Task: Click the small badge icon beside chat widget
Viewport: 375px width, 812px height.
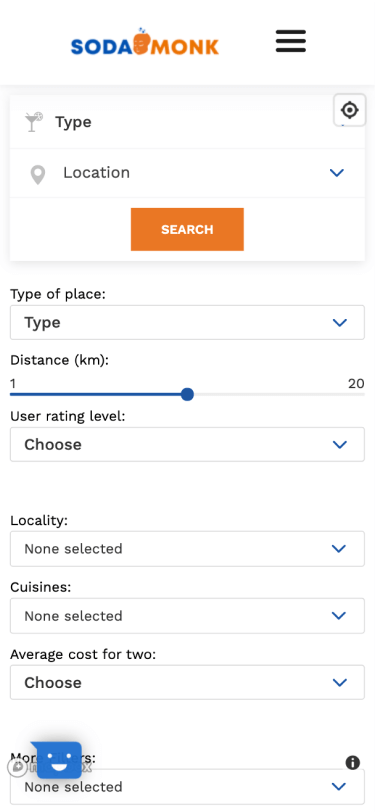Action: coord(18,767)
